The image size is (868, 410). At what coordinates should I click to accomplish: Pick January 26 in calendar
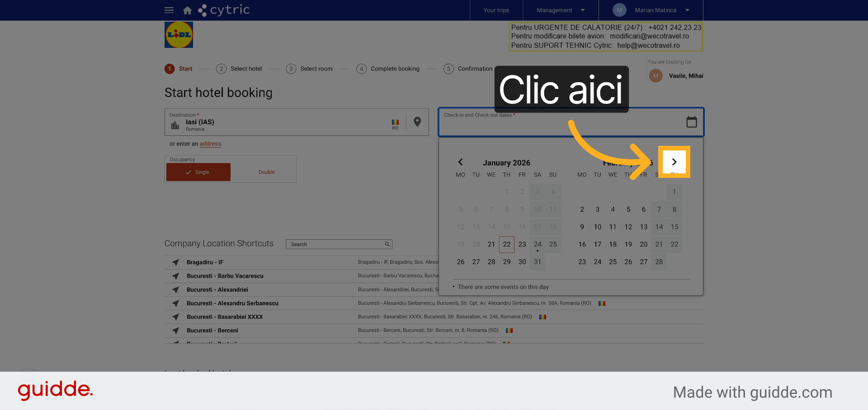461,262
